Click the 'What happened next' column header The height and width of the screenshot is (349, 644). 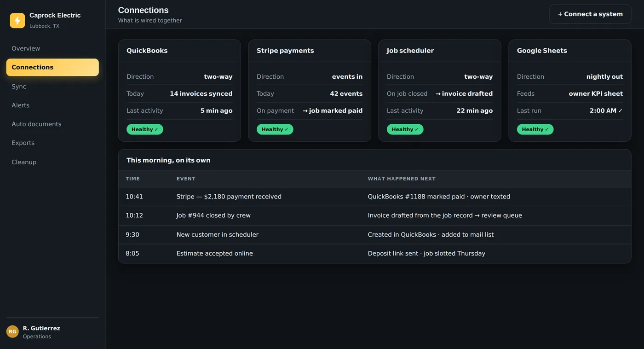(402, 179)
